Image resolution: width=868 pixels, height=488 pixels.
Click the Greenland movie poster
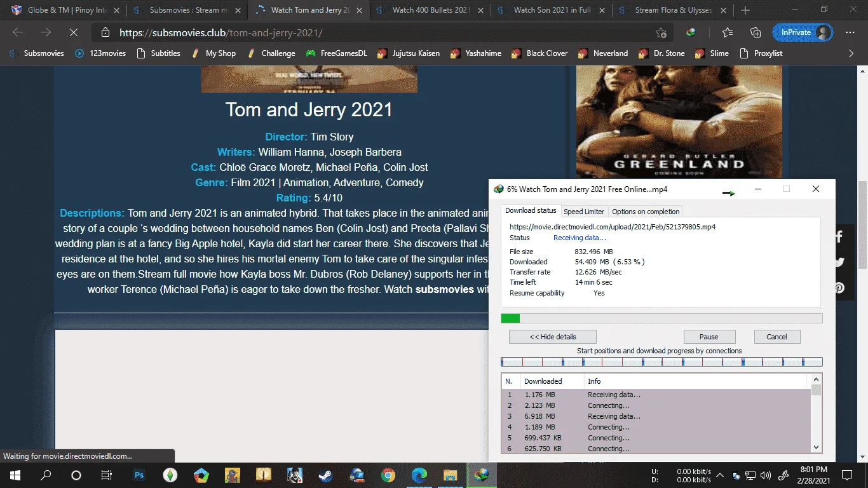tap(679, 123)
